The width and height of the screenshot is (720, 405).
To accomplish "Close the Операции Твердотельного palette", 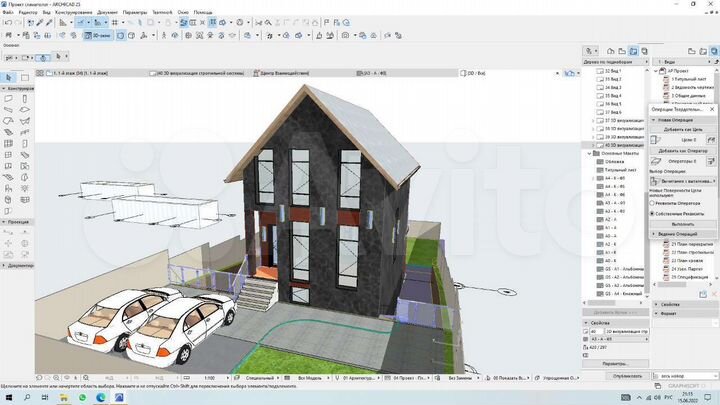I will point(713,108).
